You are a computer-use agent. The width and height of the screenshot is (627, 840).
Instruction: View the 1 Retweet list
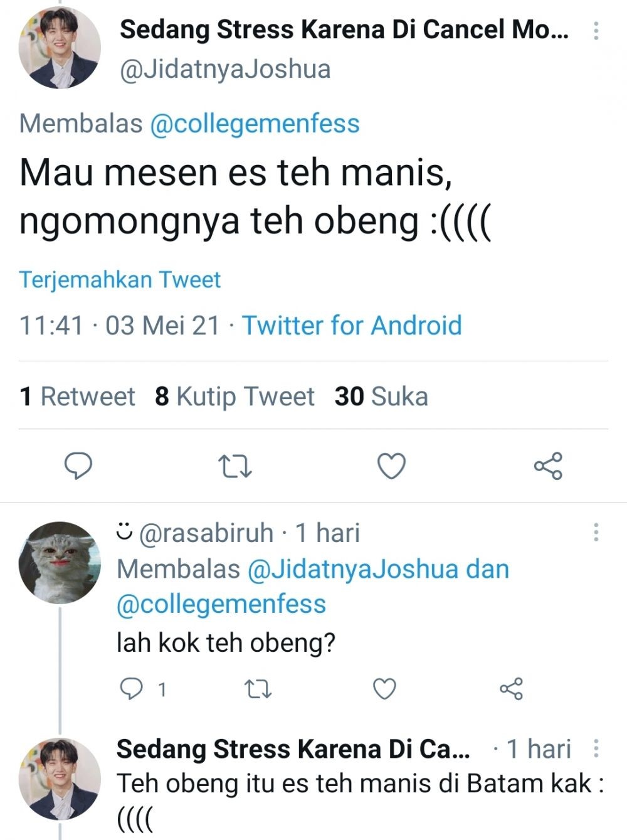(x=76, y=396)
